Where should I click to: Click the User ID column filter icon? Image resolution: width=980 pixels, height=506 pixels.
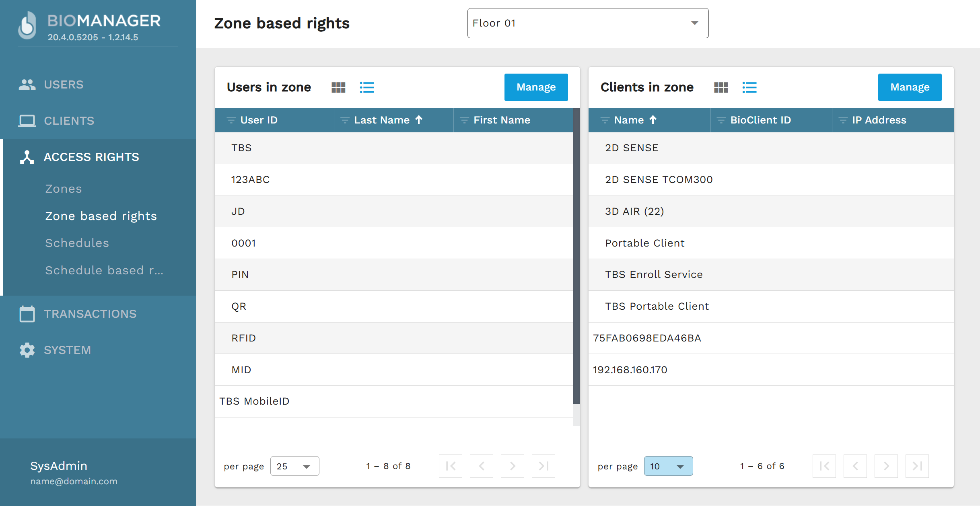click(x=231, y=120)
